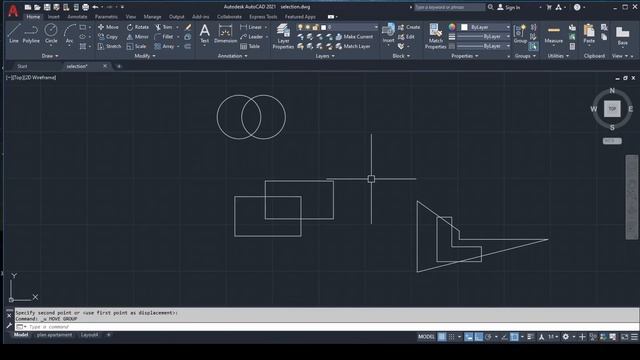Click the Move tool in Modify panel

point(108,27)
